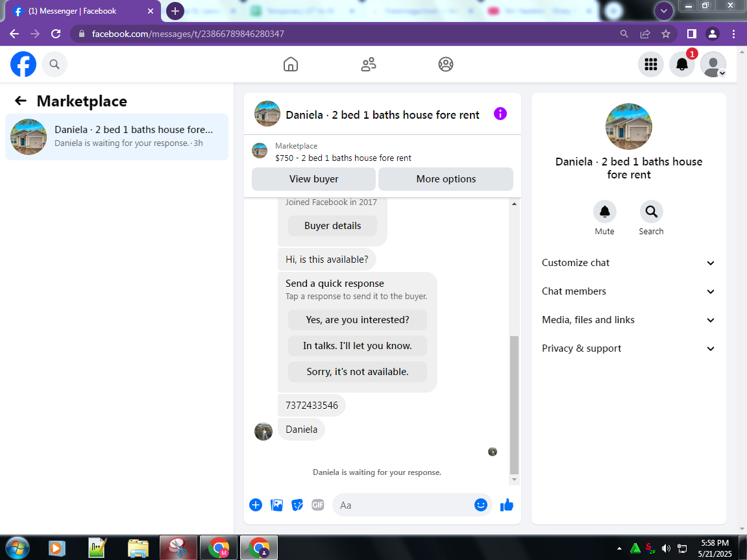Click the volume icon in system tray
Viewport: 747px width, 560px height.
click(x=666, y=548)
